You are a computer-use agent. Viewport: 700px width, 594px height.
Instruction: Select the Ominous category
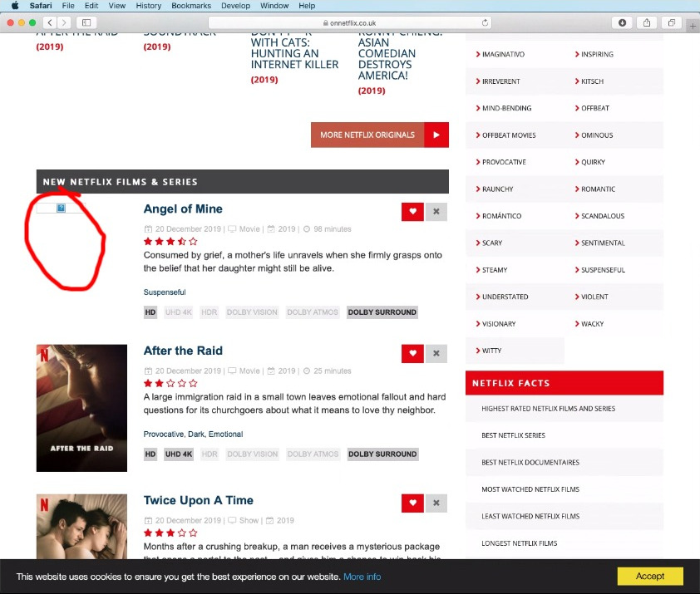coord(597,135)
